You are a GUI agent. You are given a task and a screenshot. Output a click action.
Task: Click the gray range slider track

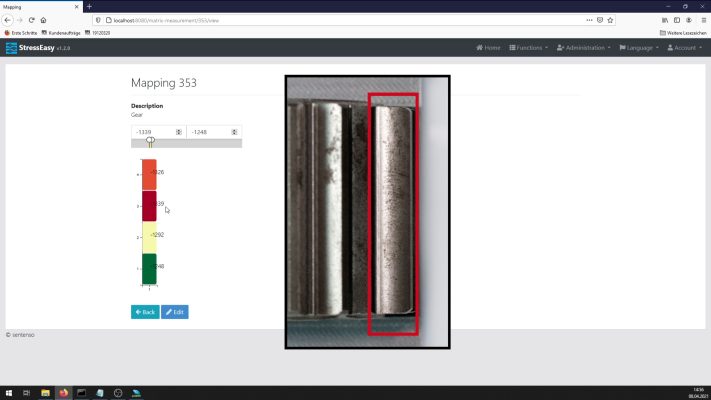(186, 143)
